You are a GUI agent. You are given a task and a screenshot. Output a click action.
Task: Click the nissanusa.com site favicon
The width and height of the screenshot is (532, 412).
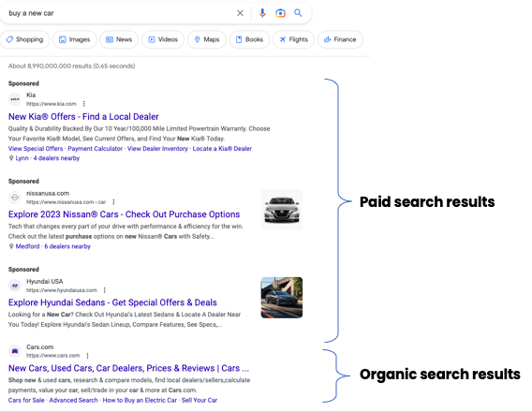(15, 198)
